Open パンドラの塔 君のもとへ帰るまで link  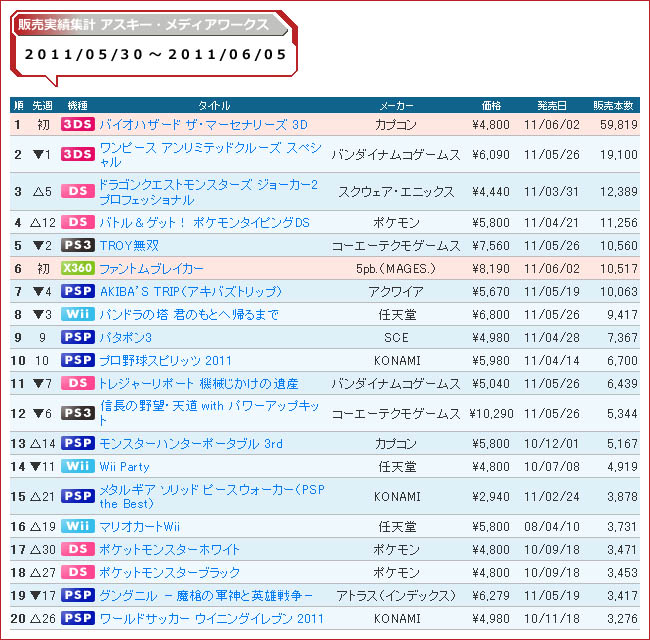pyautogui.click(x=189, y=315)
